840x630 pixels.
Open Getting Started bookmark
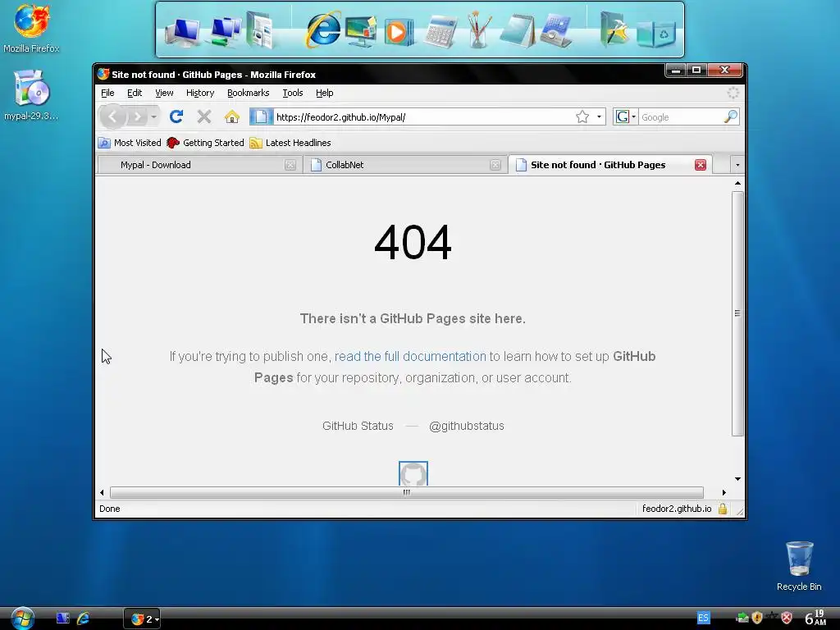click(206, 143)
